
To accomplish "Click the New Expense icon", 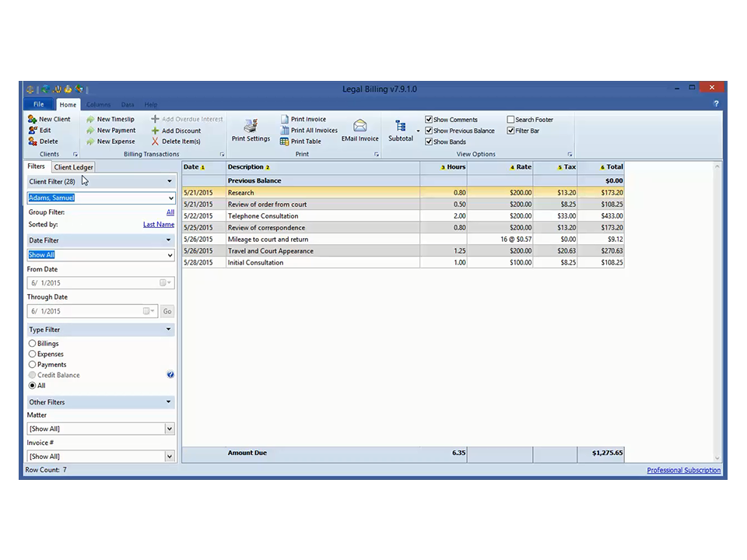I will click(90, 142).
